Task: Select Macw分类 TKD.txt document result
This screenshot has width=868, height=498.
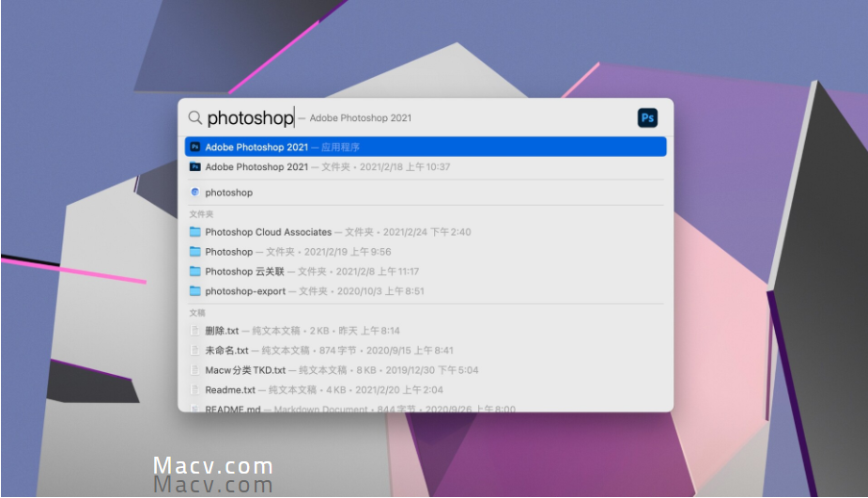Action: [426, 370]
